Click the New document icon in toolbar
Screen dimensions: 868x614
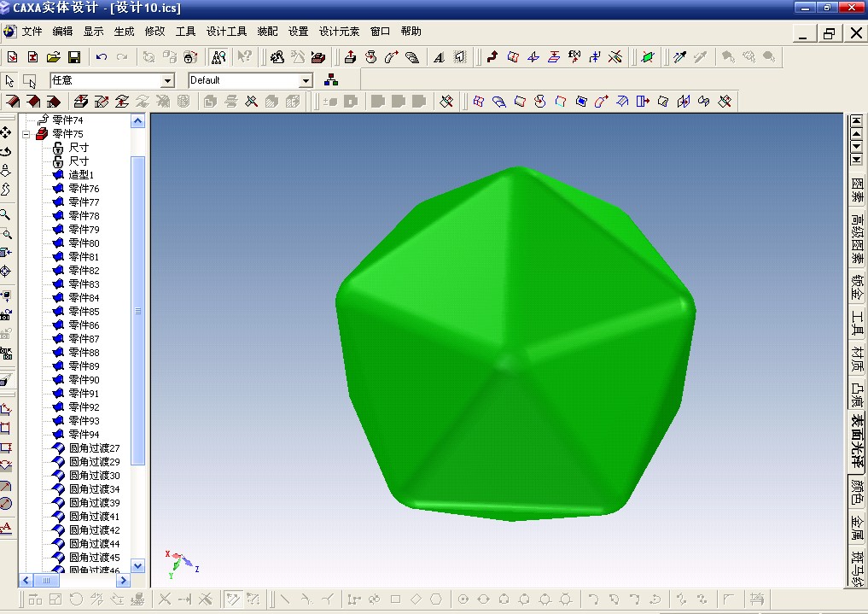pos(12,56)
